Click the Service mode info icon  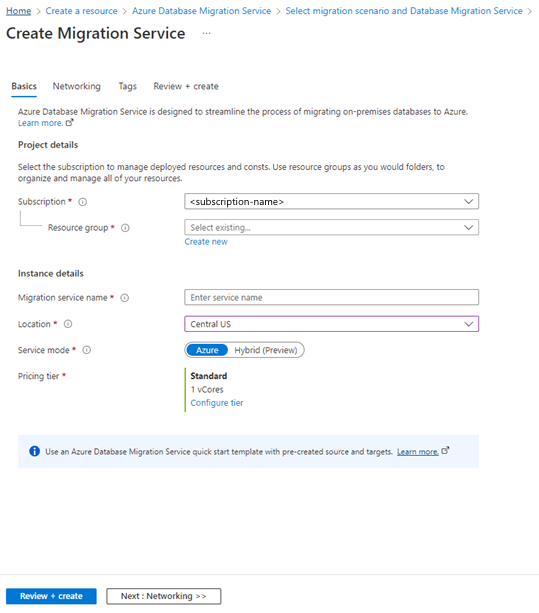coord(86,350)
